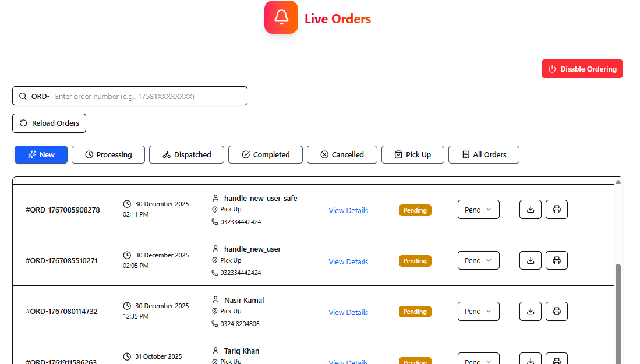Open status dropdown for order ORD-1767085510271

pyautogui.click(x=478, y=260)
